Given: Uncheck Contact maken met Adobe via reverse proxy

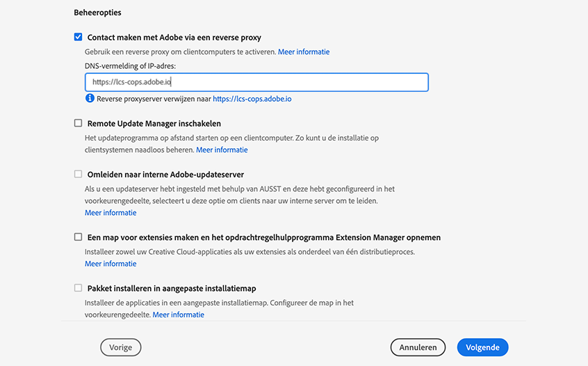Looking at the screenshot, I should 79,38.
